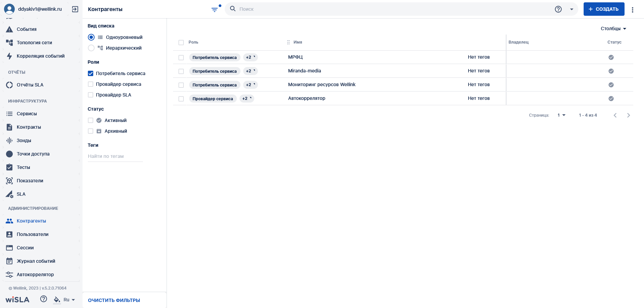Click the Журнал событий calendar icon
This screenshot has height=308, width=644.
[x=9, y=261]
